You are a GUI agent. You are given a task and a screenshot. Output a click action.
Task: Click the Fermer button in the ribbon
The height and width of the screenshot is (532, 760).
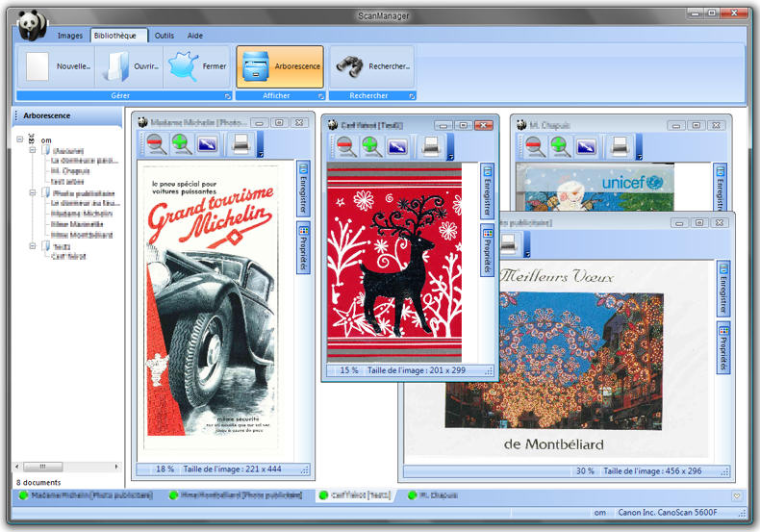coord(196,66)
